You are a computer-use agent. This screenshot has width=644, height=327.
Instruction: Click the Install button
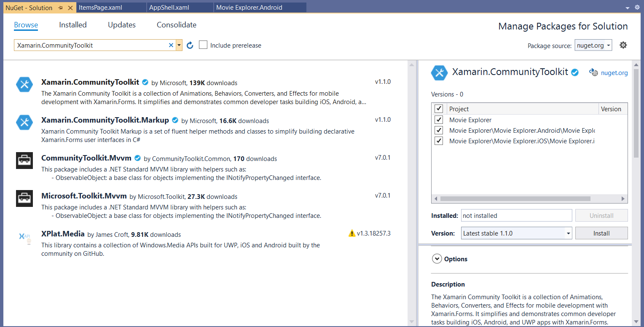point(601,233)
